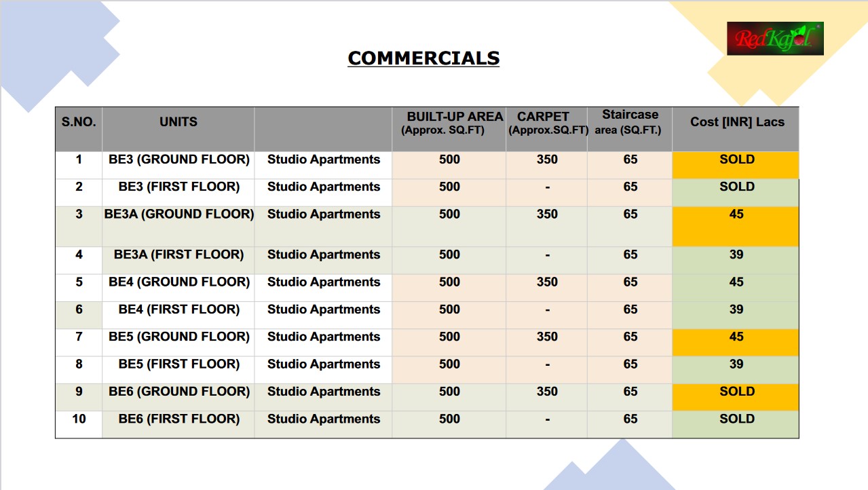This screenshot has height=490, width=868.
Task: Click the S.NO. column header
Action: pyautogui.click(x=79, y=122)
